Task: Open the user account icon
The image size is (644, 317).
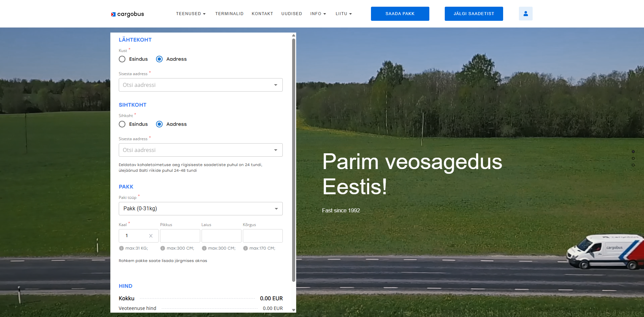Action: (x=526, y=14)
